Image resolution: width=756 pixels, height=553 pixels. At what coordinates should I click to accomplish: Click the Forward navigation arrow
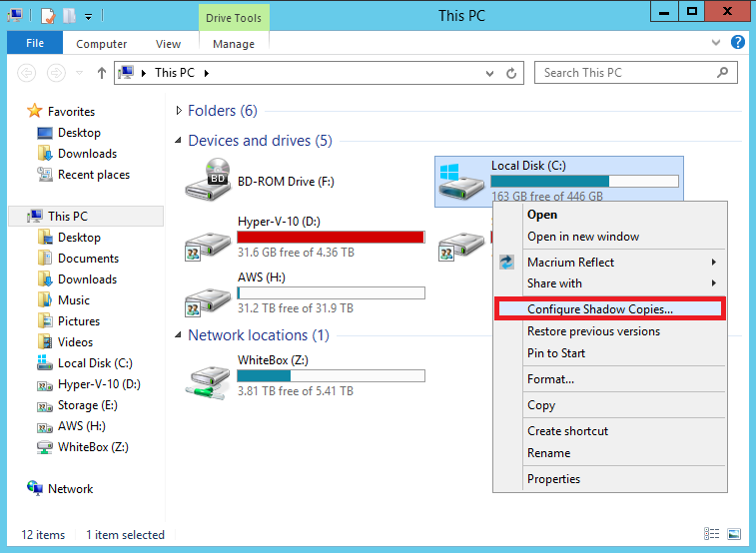(56, 73)
